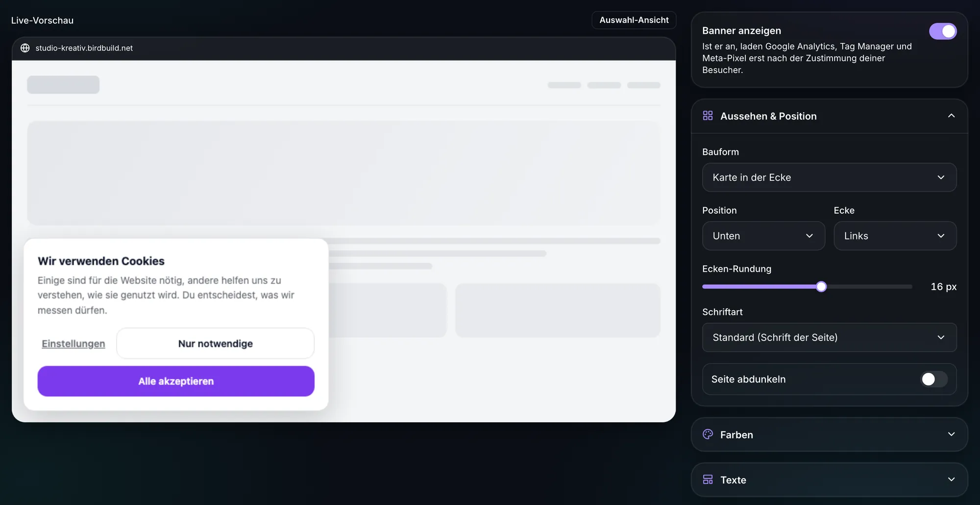Expand the Texte section chevron
This screenshot has height=505, width=980.
point(951,480)
